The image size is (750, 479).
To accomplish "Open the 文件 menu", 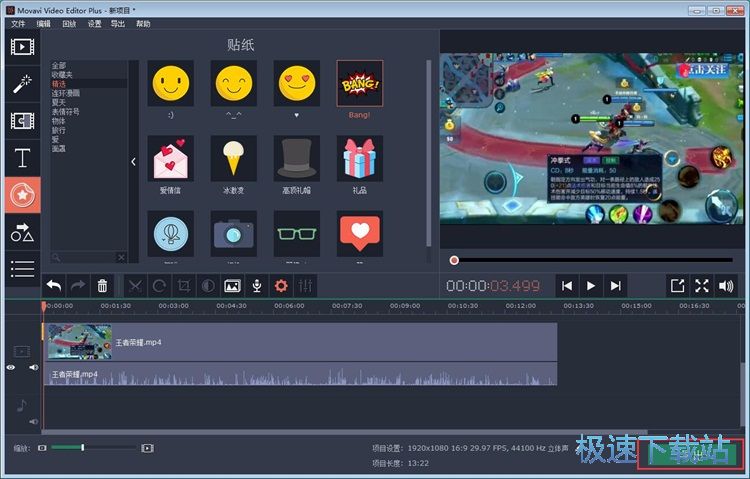I will (18, 23).
